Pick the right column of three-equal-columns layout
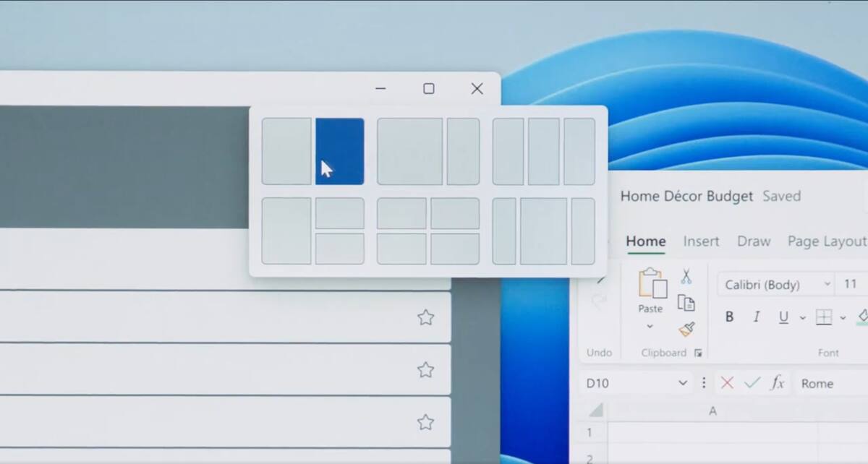This screenshot has height=464, width=868. [579, 152]
